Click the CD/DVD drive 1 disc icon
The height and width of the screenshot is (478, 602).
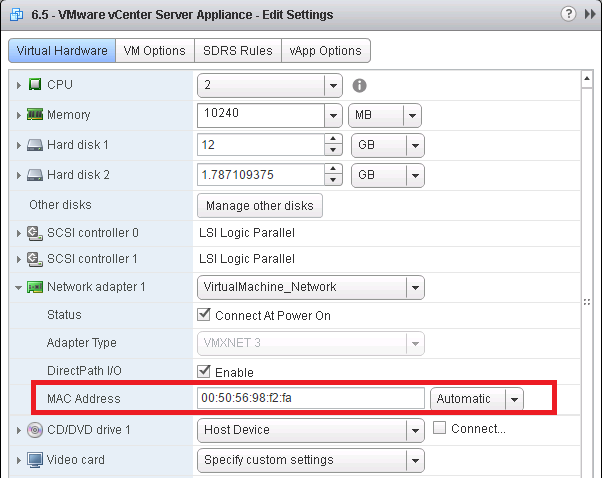[x=35, y=430]
